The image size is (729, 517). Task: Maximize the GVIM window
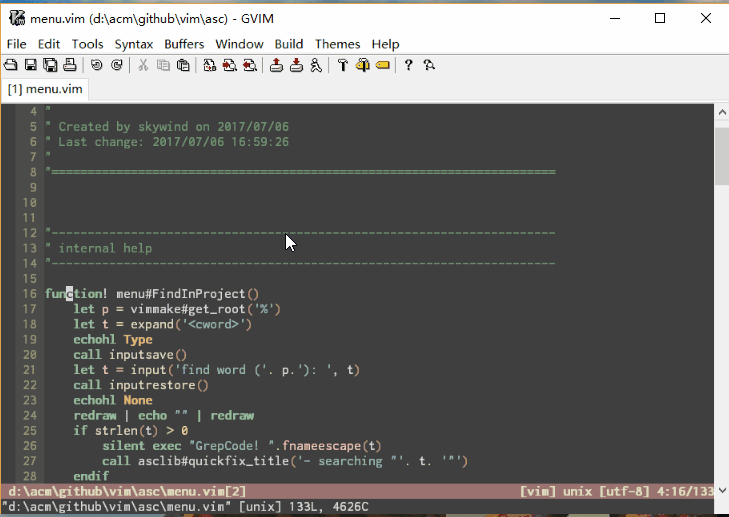pos(660,18)
